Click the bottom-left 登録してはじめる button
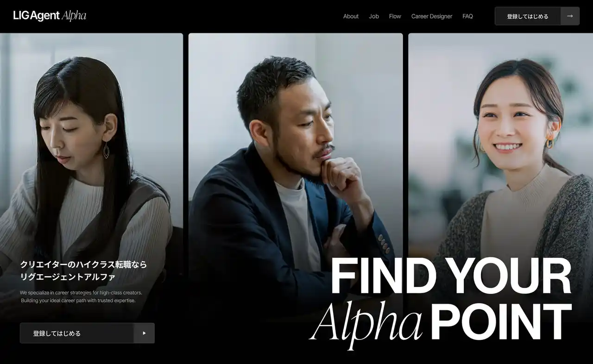 [87, 333]
